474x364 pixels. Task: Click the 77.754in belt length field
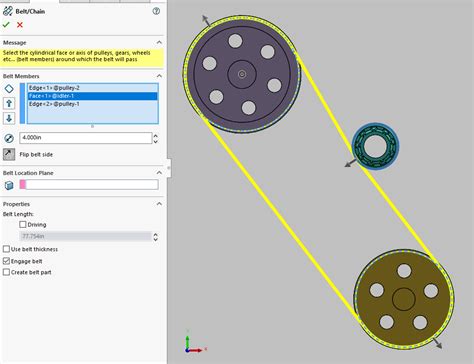pos(86,236)
